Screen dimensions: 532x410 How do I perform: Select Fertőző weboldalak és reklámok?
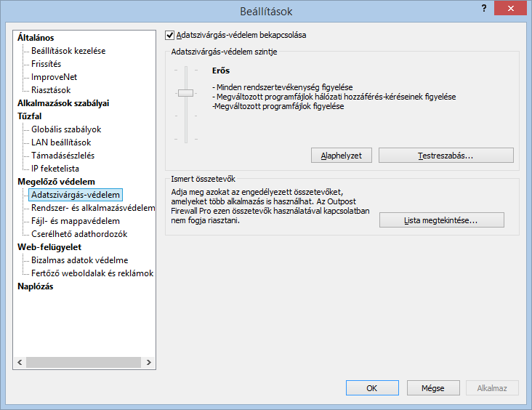[92, 273]
